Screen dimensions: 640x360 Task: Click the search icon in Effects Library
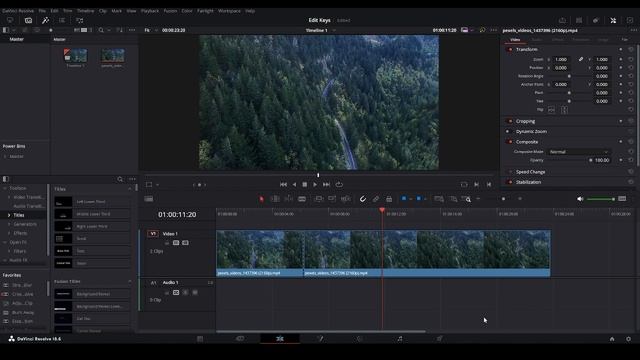120,179
